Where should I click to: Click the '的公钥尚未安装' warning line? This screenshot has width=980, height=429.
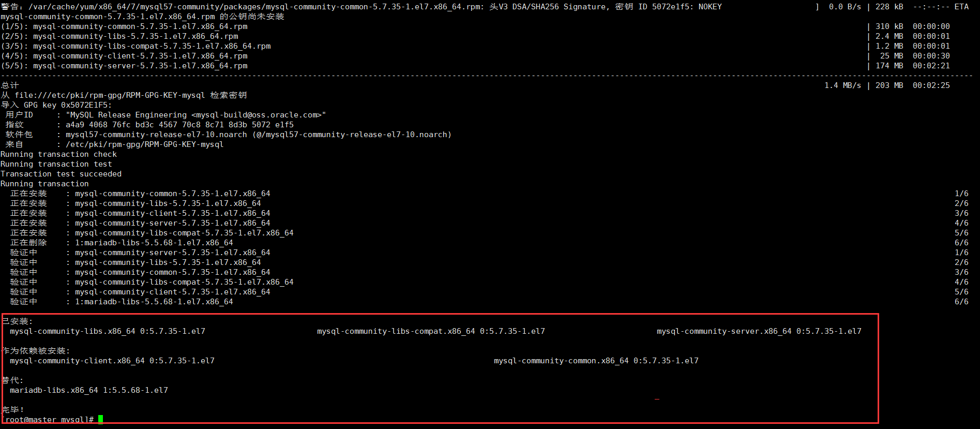click(x=142, y=17)
